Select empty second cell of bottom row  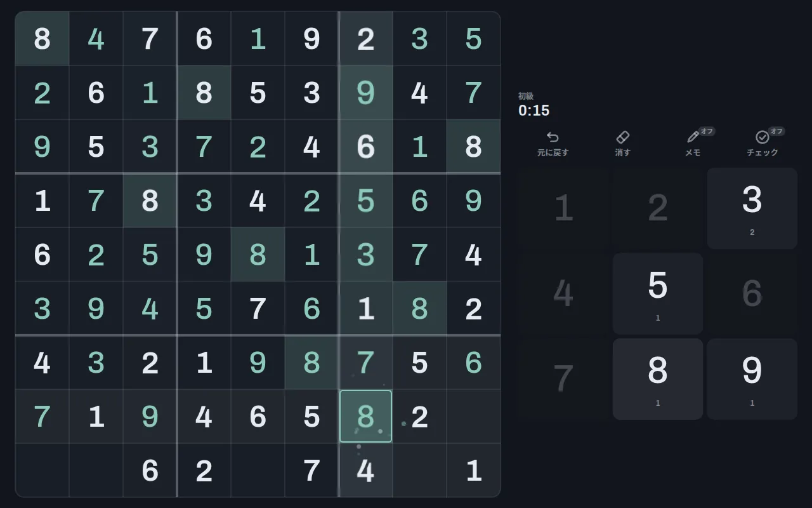(96, 471)
